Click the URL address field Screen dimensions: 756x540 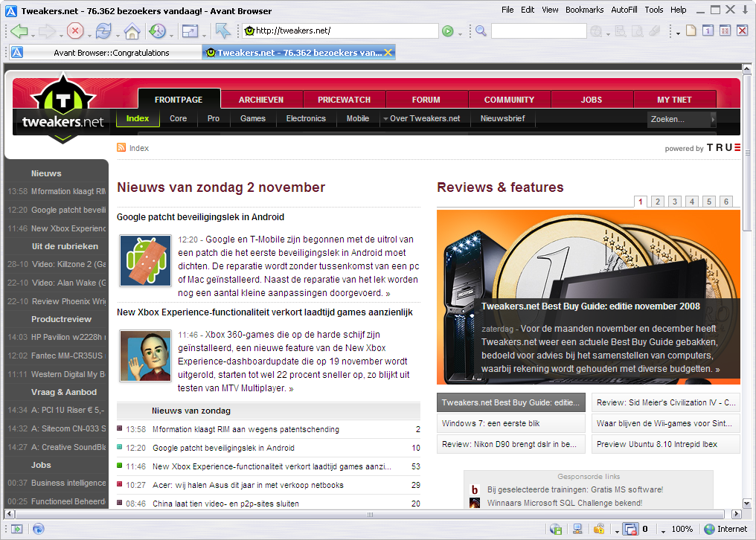[340, 30]
